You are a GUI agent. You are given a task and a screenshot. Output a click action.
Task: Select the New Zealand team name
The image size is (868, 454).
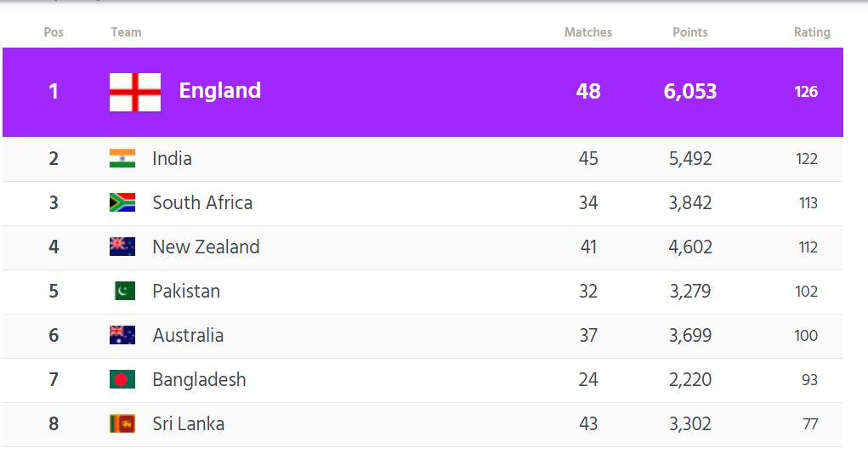(206, 247)
